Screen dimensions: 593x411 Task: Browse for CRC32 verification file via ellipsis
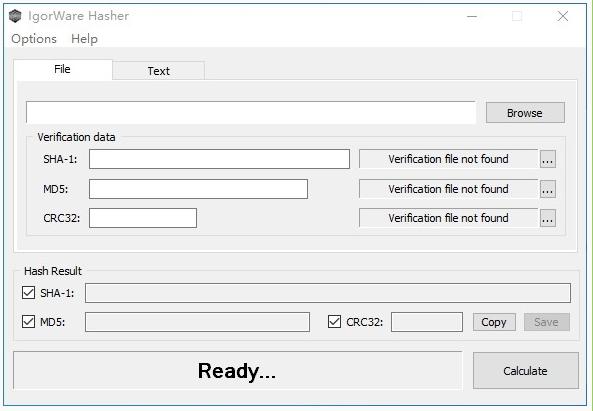click(548, 218)
